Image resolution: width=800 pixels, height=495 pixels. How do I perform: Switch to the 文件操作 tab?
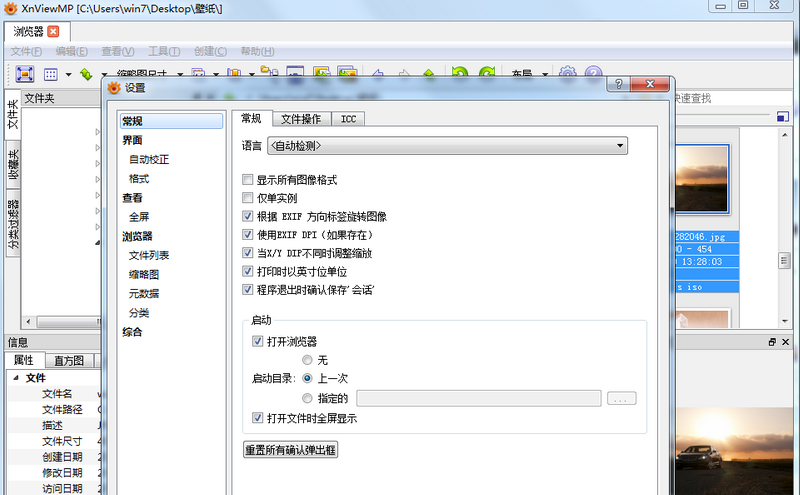click(300, 119)
